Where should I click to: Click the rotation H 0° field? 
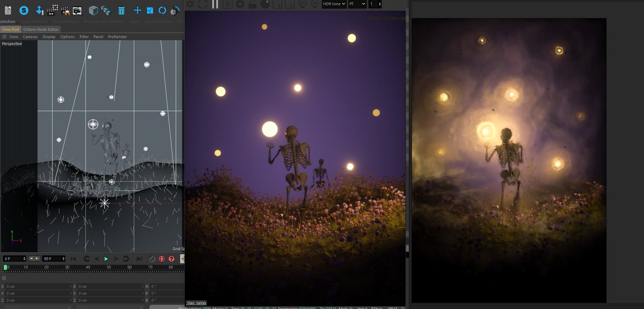(167, 286)
